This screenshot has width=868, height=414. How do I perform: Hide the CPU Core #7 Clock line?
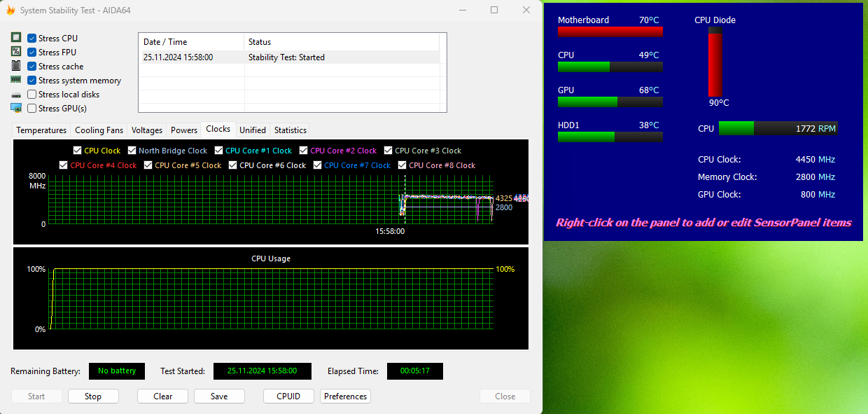317,165
